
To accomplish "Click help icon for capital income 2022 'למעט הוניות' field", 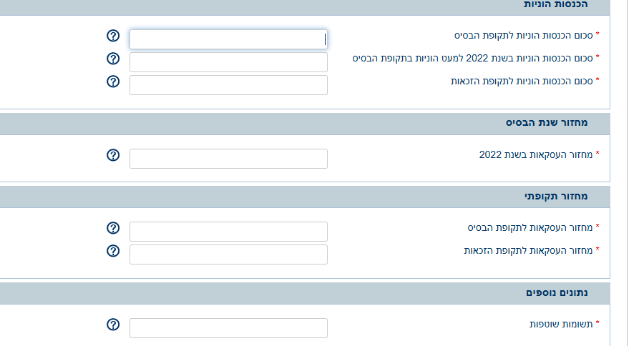I will click(x=112, y=58).
